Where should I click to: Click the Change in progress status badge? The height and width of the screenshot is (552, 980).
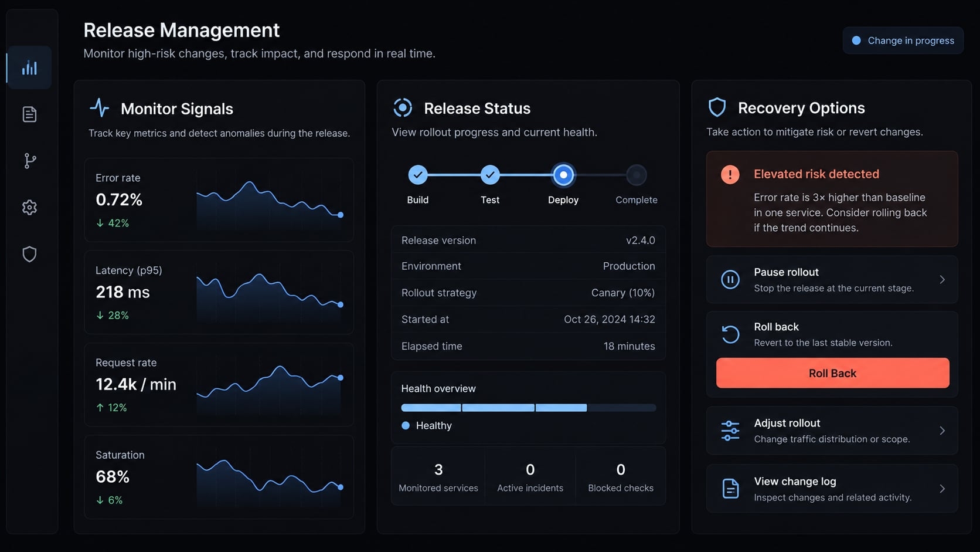pyautogui.click(x=903, y=40)
